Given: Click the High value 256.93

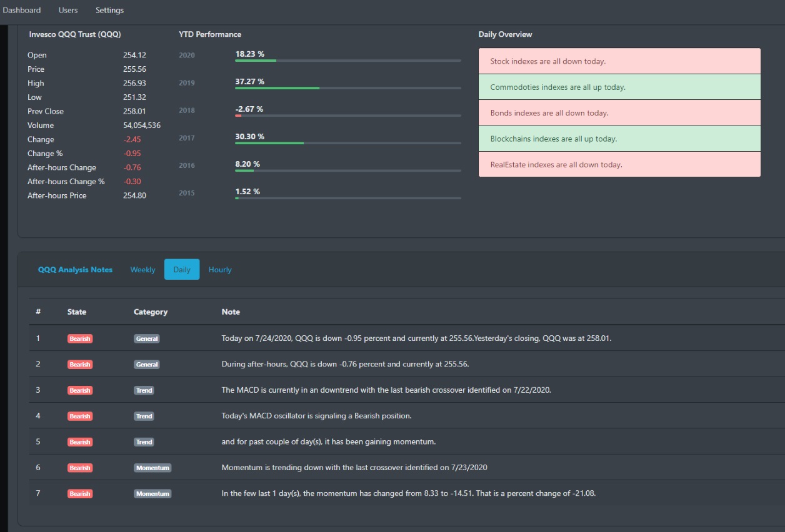Looking at the screenshot, I should coord(134,83).
